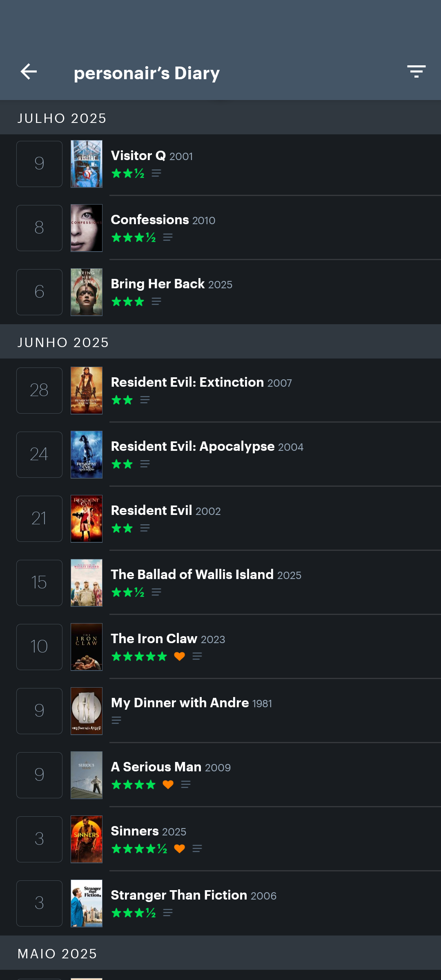Tap the heart icon on Sinners
Screen dimensions: 441x980
pos(180,849)
